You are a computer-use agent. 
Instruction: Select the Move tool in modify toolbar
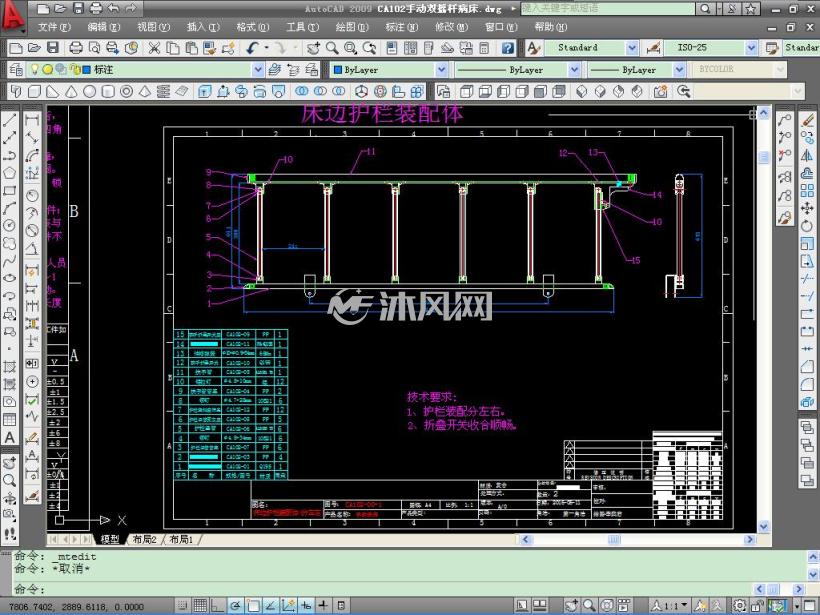pos(807,208)
